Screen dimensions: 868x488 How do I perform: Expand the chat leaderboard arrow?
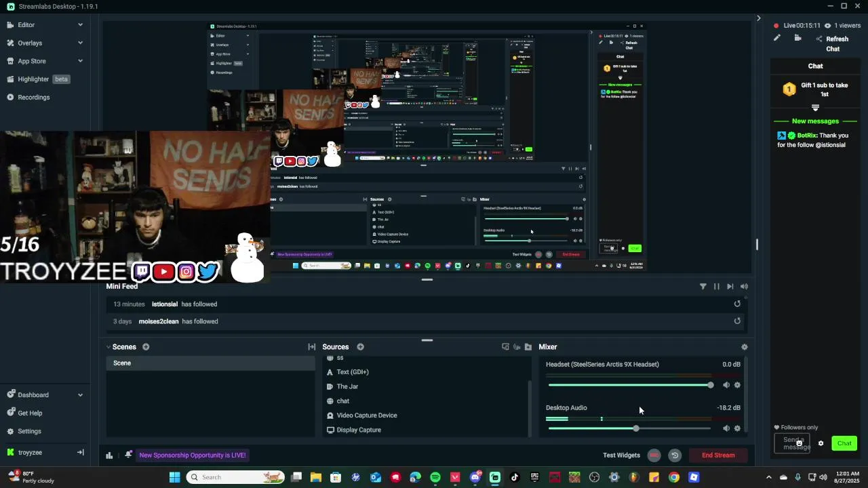point(815,108)
